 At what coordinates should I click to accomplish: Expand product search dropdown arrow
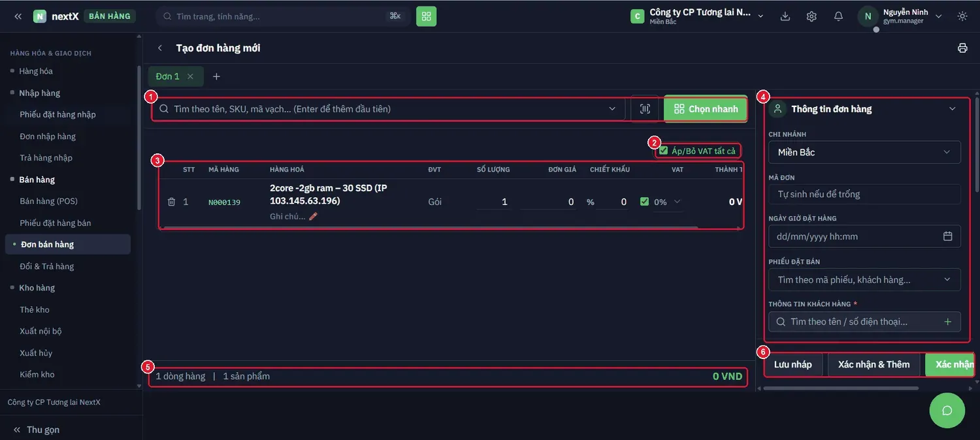point(612,109)
